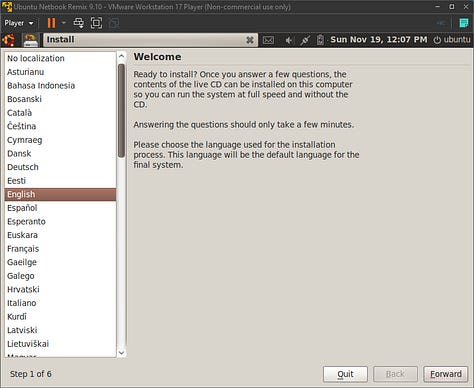The width and height of the screenshot is (474, 388).
Task: Click the Forward button
Action: tap(446, 374)
